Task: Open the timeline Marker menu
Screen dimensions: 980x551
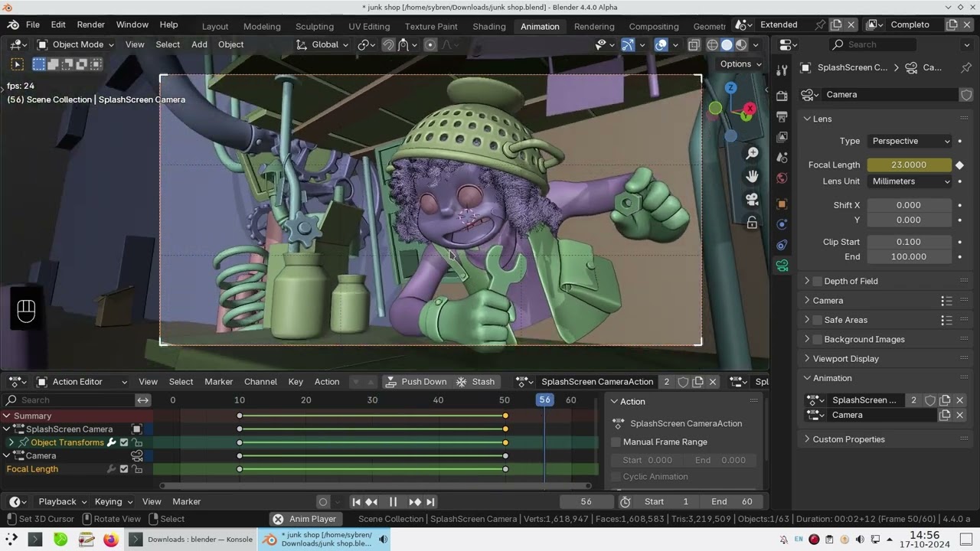Action: pyautogui.click(x=187, y=502)
